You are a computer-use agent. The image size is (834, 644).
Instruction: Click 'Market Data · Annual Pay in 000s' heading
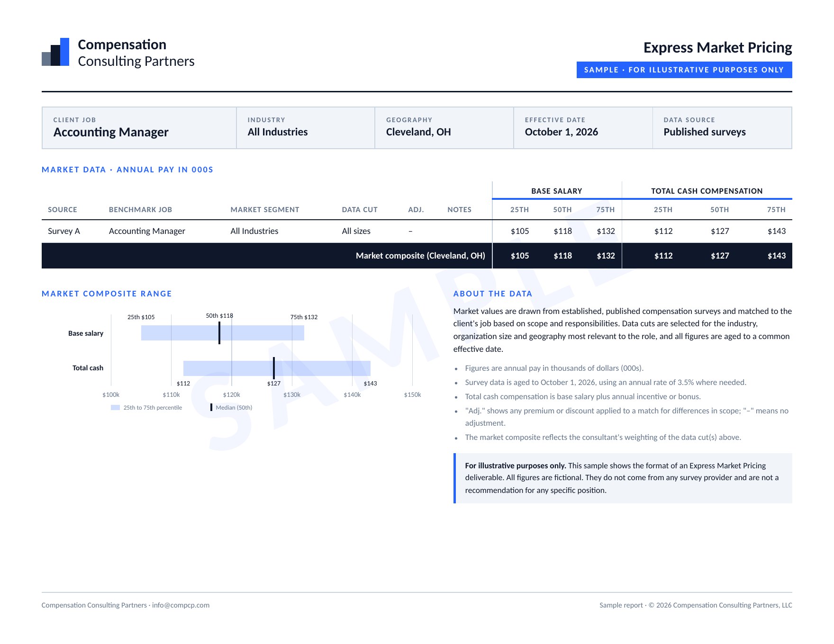[x=127, y=170]
